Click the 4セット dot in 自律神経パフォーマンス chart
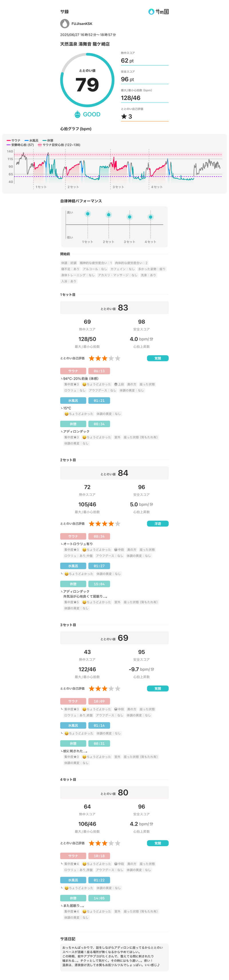 click(151, 217)
